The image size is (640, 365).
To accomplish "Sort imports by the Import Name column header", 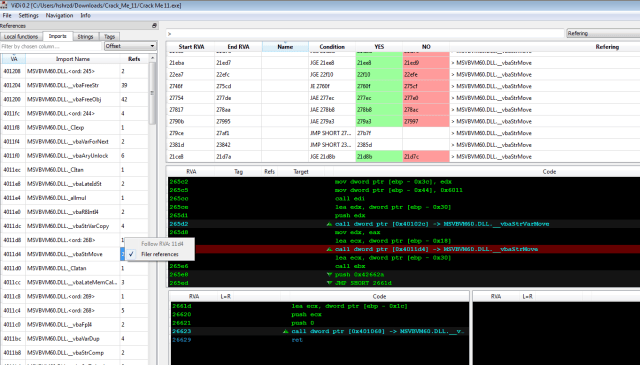I will tap(73, 59).
